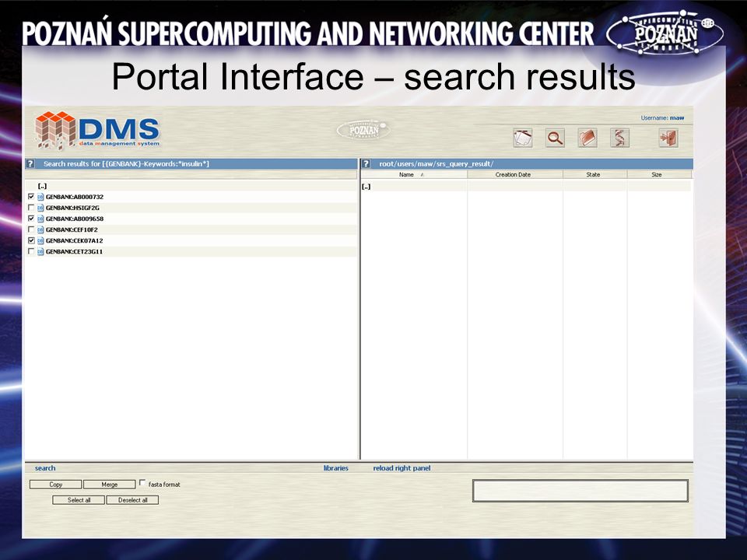Screen dimensions: 747x560
Task: Click the Select all button
Action: click(79, 500)
